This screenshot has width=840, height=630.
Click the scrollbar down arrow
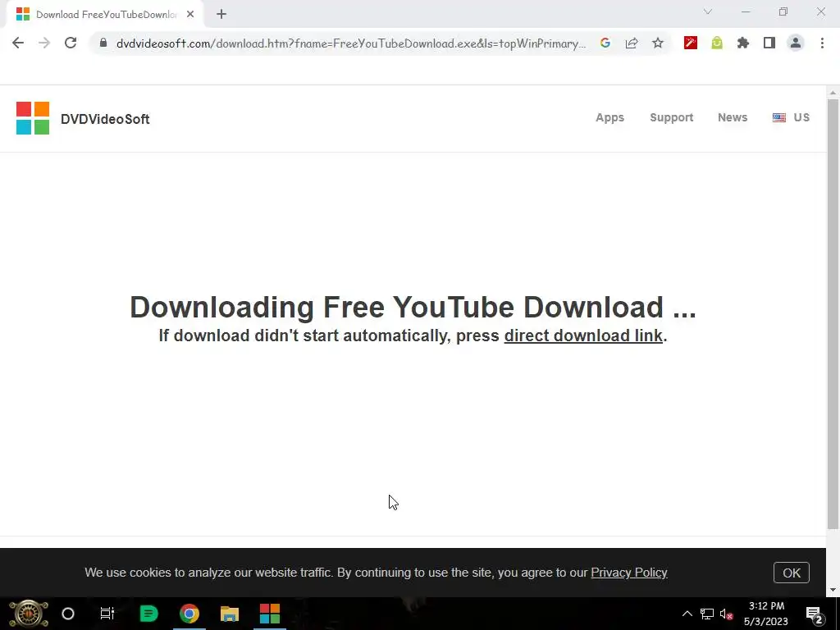tap(833, 590)
